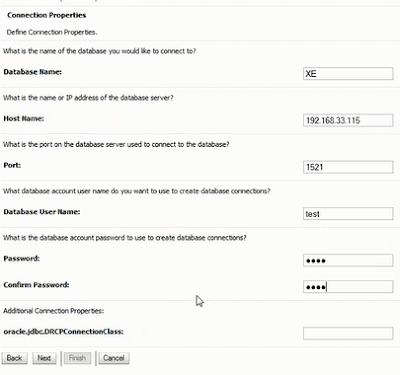
Task: Click the question about IP address of server
Action: coord(88,98)
